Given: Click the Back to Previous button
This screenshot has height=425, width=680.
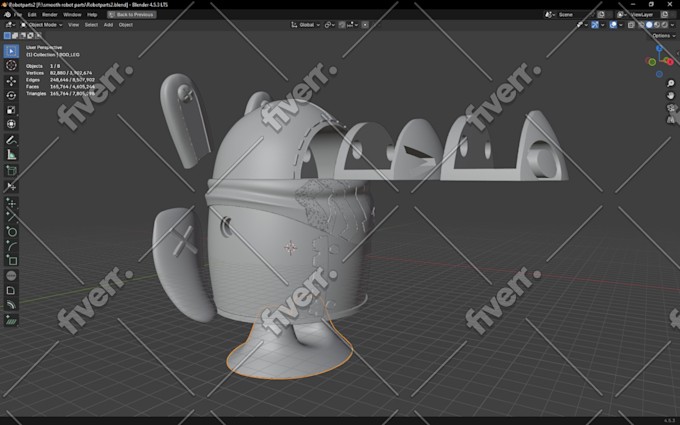Looking at the screenshot, I should click(x=131, y=14).
